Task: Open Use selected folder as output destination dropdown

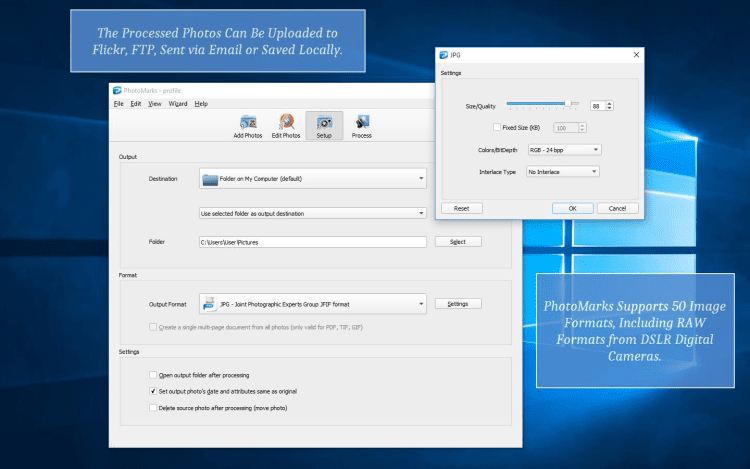Action: pyautogui.click(x=313, y=213)
